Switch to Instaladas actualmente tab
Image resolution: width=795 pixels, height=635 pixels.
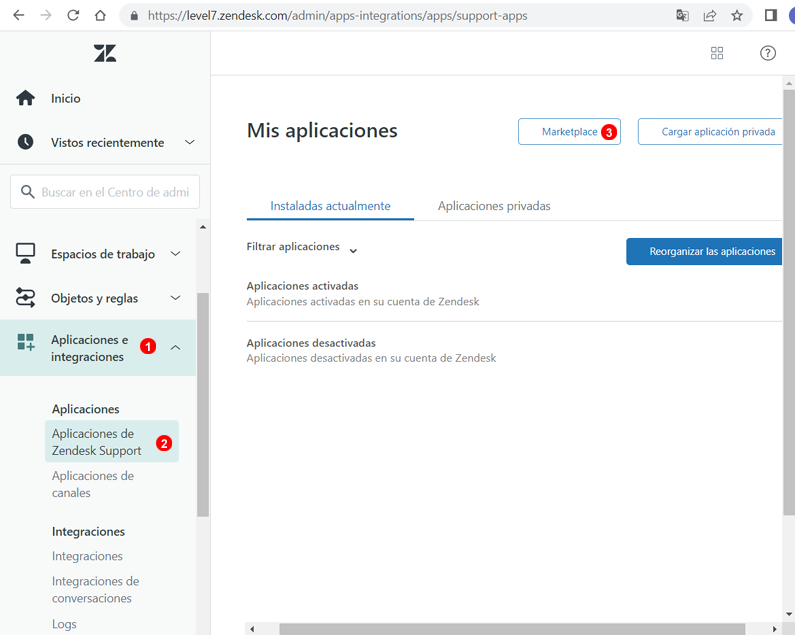[x=330, y=206]
